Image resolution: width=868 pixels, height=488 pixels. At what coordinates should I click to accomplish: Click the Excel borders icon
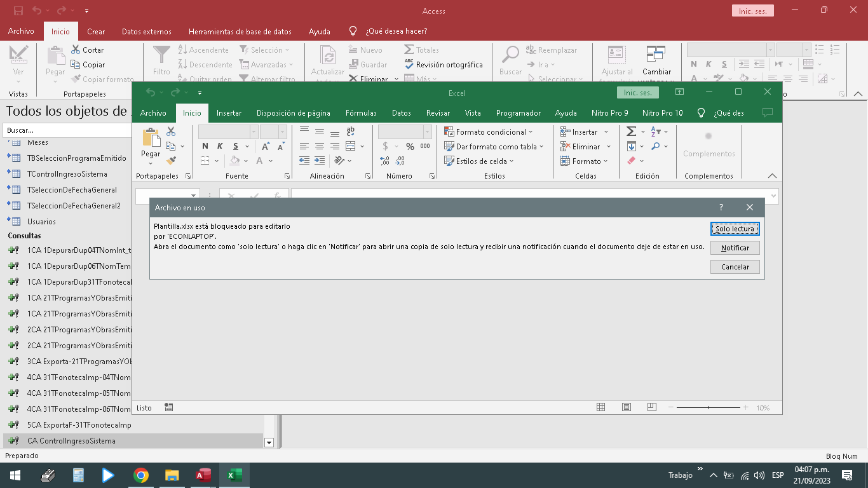click(205, 161)
